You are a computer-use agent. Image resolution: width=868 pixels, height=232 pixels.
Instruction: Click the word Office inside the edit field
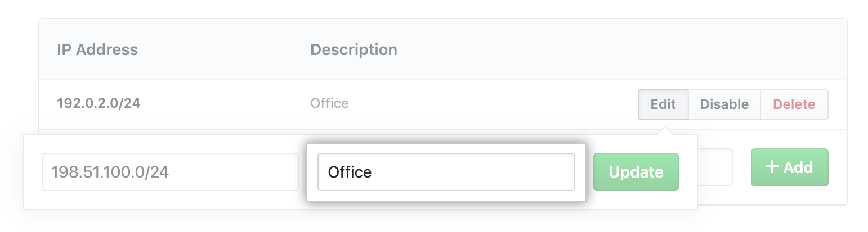coord(350,171)
